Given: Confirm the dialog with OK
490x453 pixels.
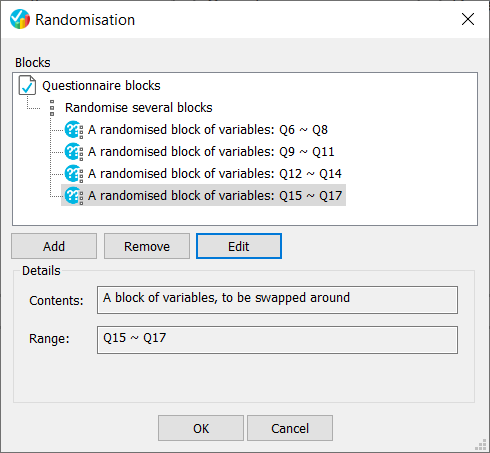Looking at the screenshot, I should tap(201, 428).
